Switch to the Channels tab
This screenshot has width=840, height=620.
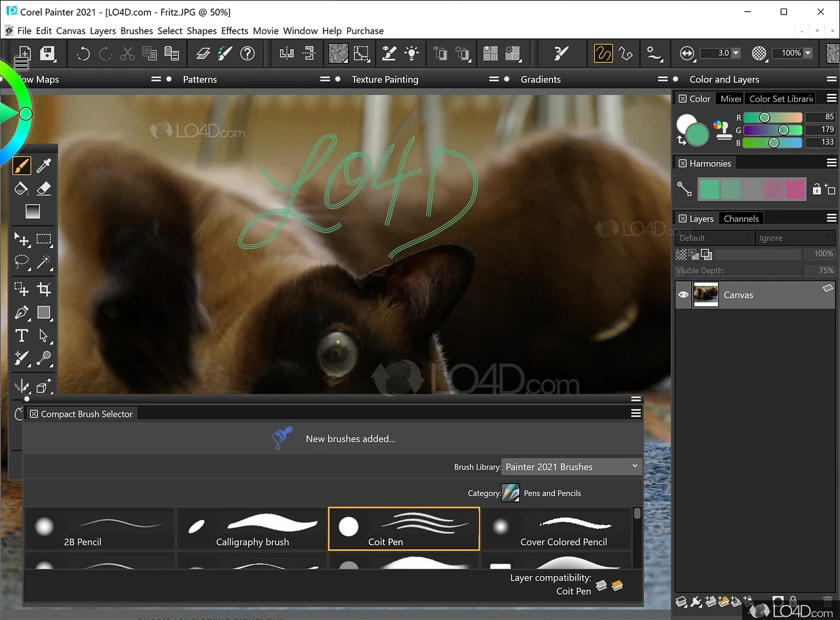coord(741,218)
